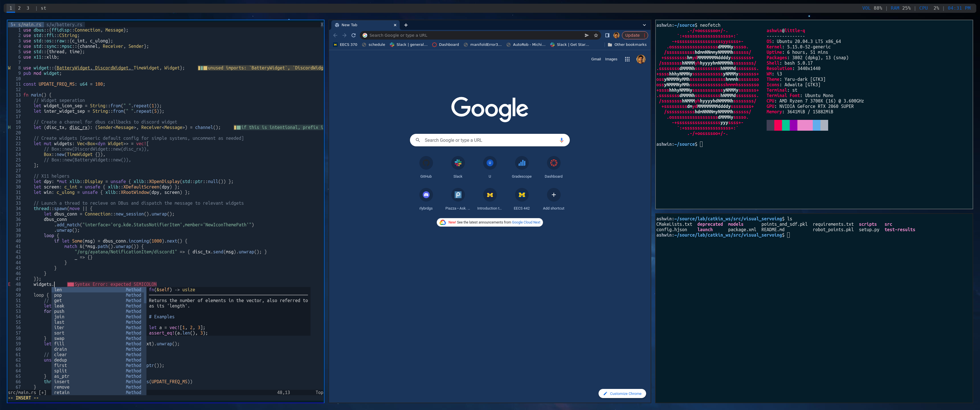
Task: Reload the page with the refresh icon
Action: click(x=354, y=35)
